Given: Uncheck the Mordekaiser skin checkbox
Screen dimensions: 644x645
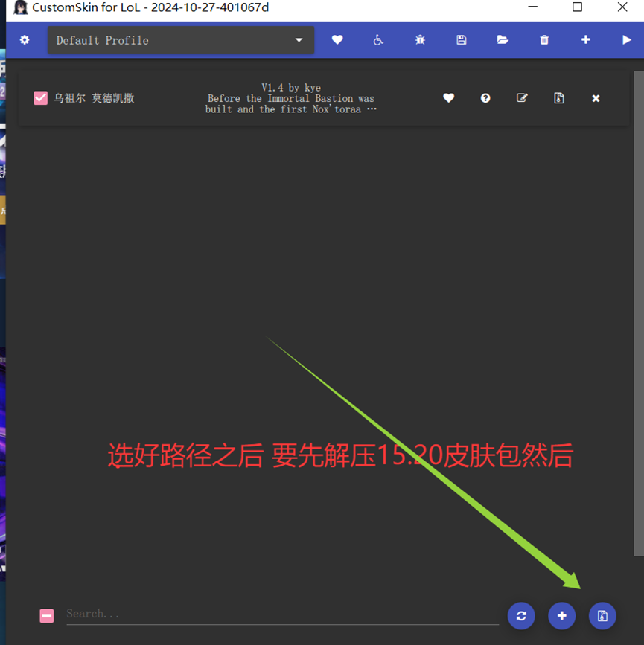Looking at the screenshot, I should [40, 97].
